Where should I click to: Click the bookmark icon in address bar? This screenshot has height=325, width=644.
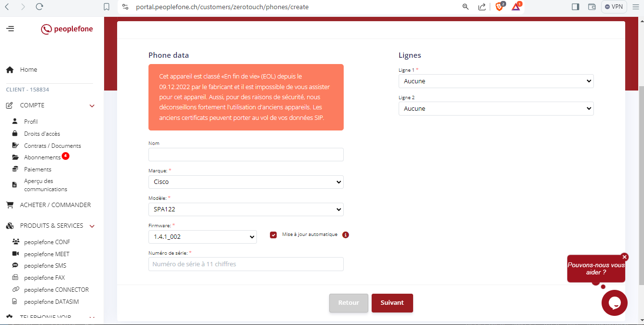107,7
